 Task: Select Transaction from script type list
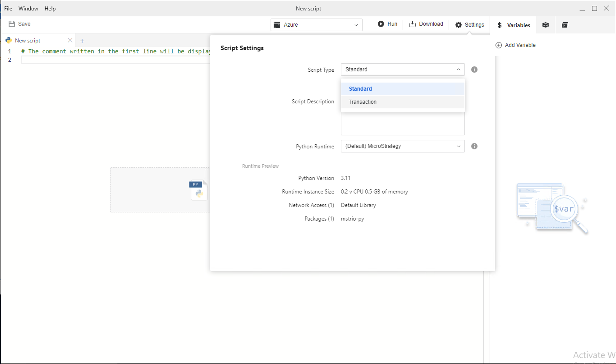point(362,102)
